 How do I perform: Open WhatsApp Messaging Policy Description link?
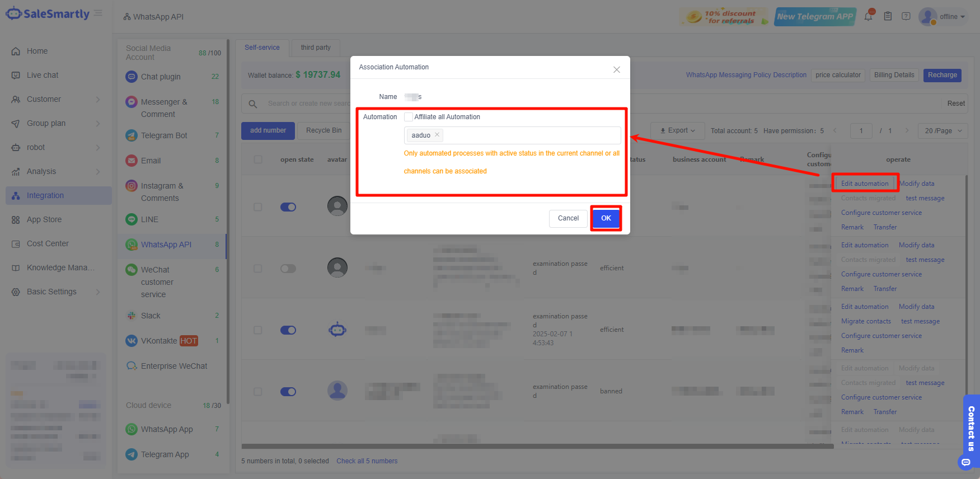(x=746, y=75)
